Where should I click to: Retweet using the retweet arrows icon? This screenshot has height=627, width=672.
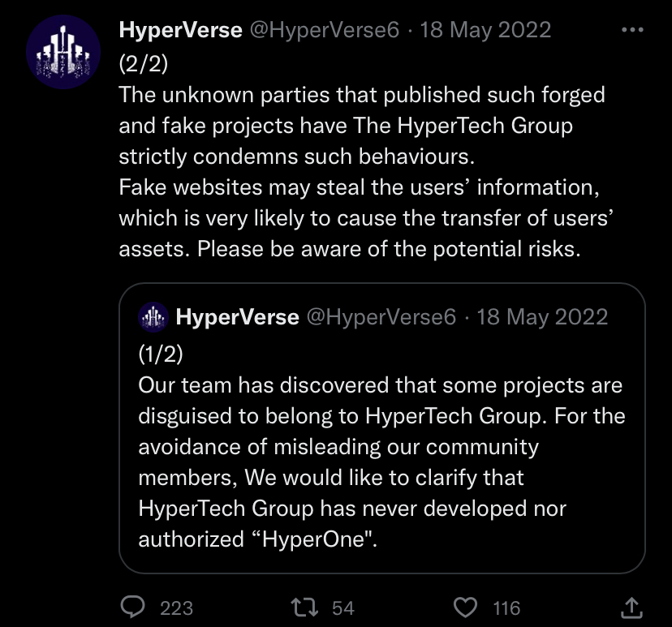click(306, 607)
